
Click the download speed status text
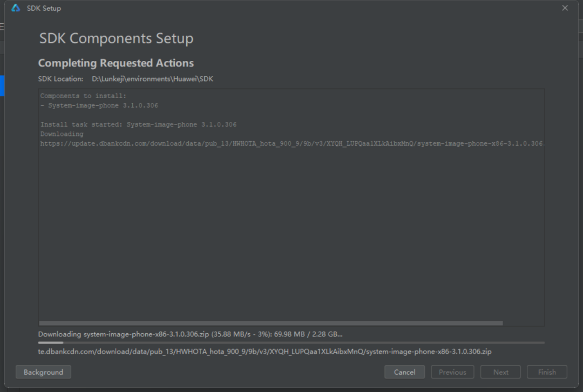(190, 334)
